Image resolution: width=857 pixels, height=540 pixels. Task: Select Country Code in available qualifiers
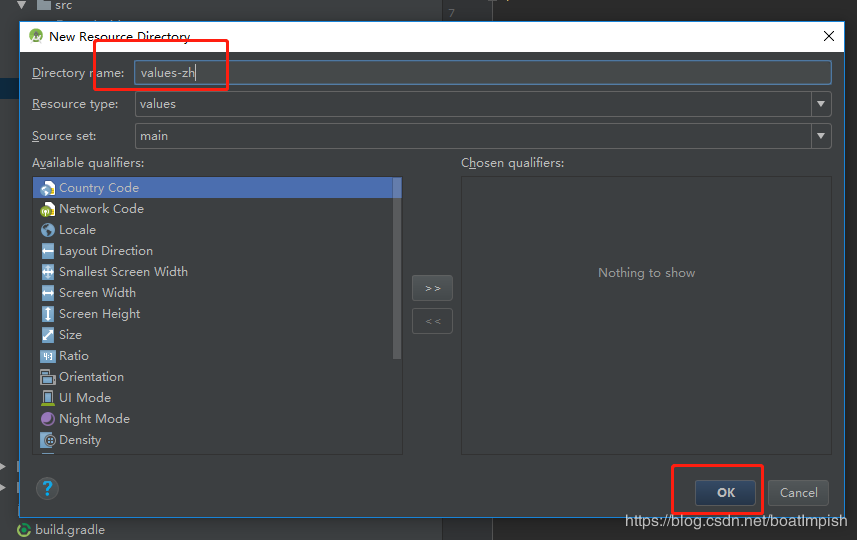click(213, 188)
